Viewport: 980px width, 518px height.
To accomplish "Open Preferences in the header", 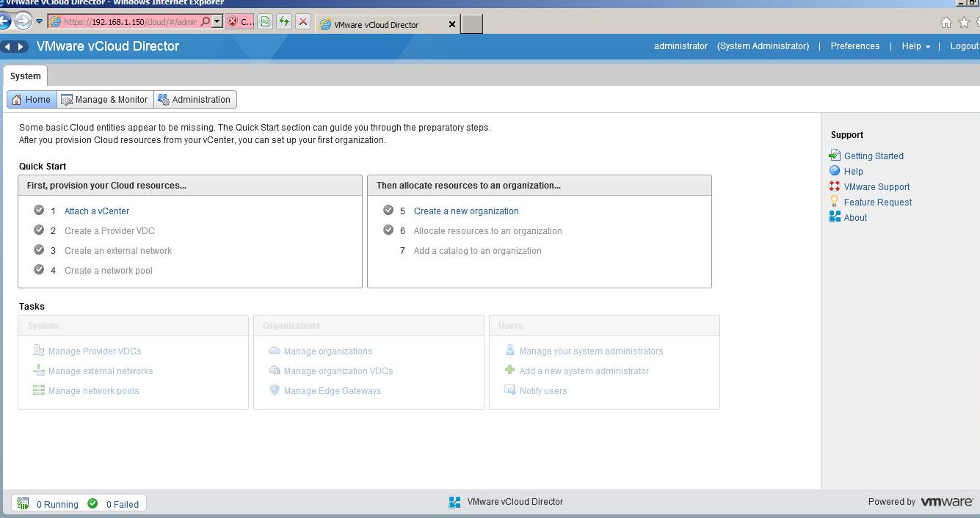I will pyautogui.click(x=854, y=45).
